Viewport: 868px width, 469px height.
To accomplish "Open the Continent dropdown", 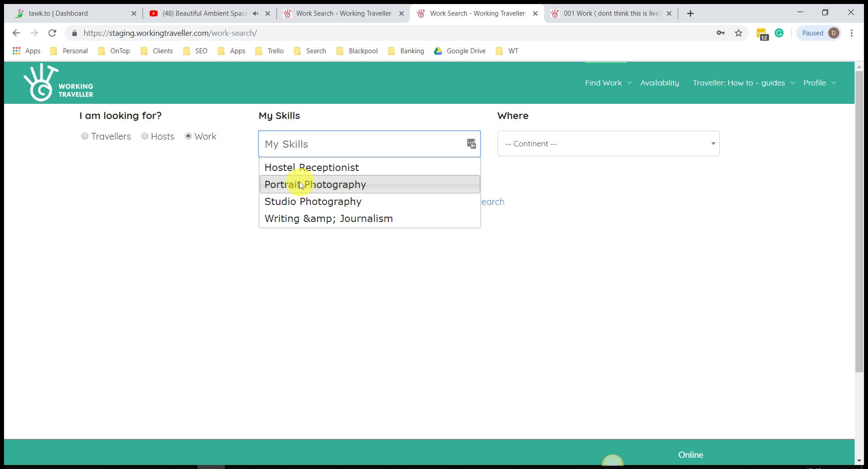I will (x=608, y=144).
